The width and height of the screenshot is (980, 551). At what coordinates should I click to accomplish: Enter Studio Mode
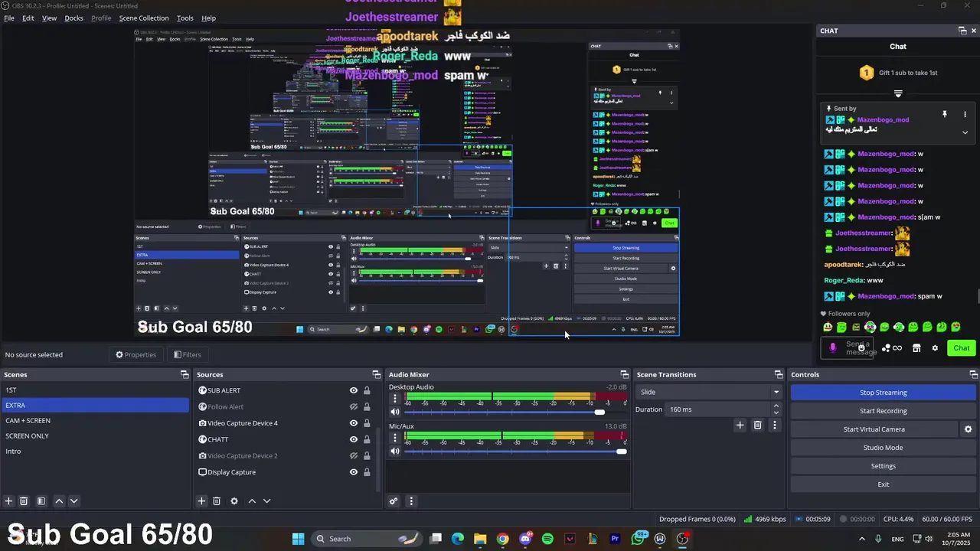coord(883,448)
